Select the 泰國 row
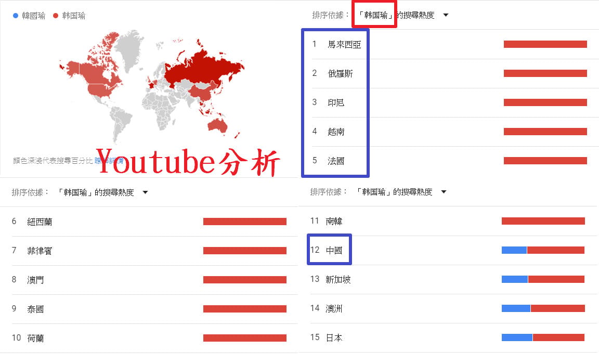 [155, 308]
